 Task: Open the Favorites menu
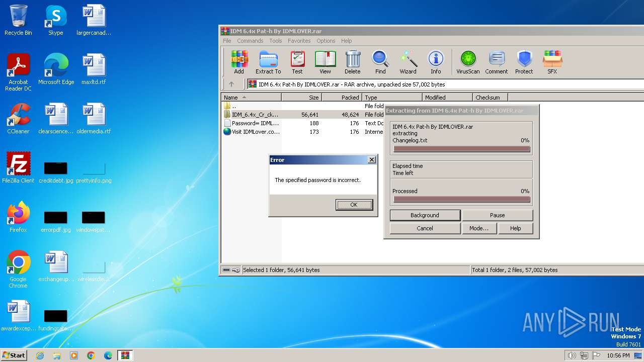point(299,41)
